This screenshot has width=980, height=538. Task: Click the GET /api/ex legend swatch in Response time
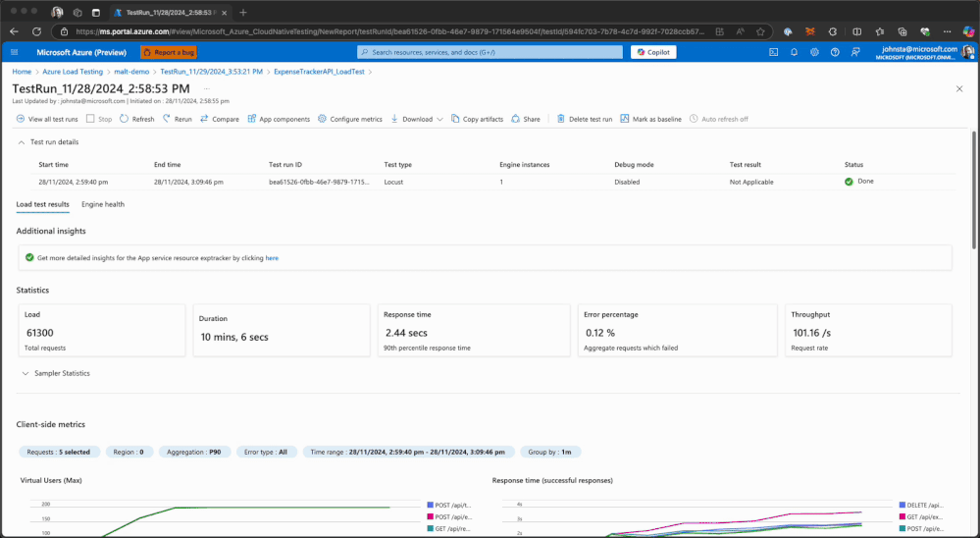[903, 516]
